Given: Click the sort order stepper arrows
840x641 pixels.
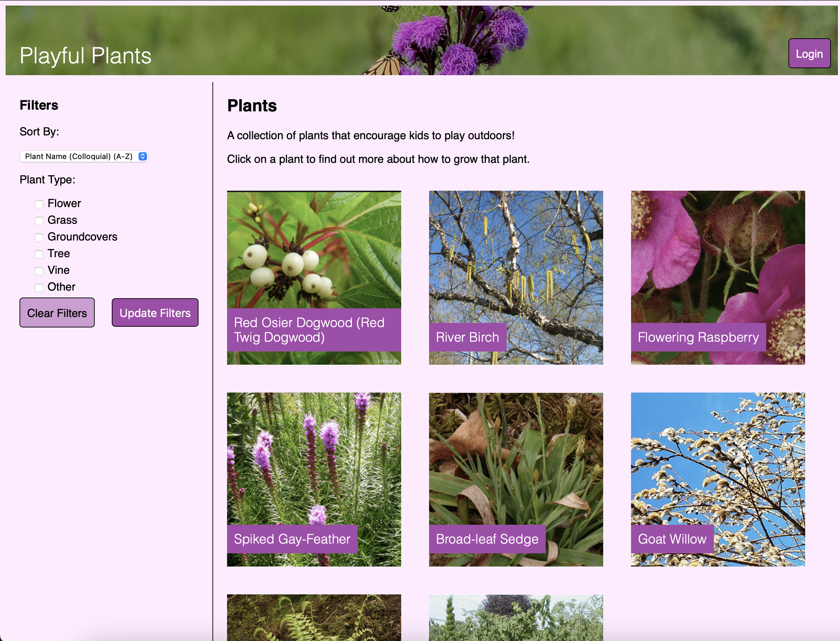Looking at the screenshot, I should [142, 156].
